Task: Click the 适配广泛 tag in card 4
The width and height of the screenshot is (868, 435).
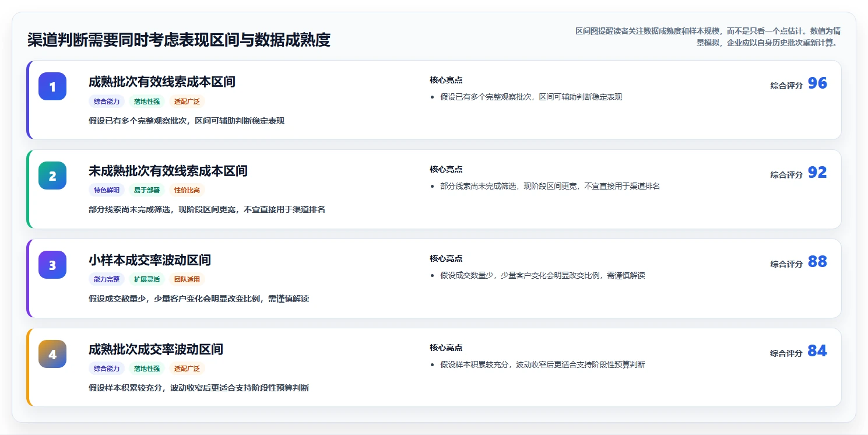Action: (x=187, y=369)
